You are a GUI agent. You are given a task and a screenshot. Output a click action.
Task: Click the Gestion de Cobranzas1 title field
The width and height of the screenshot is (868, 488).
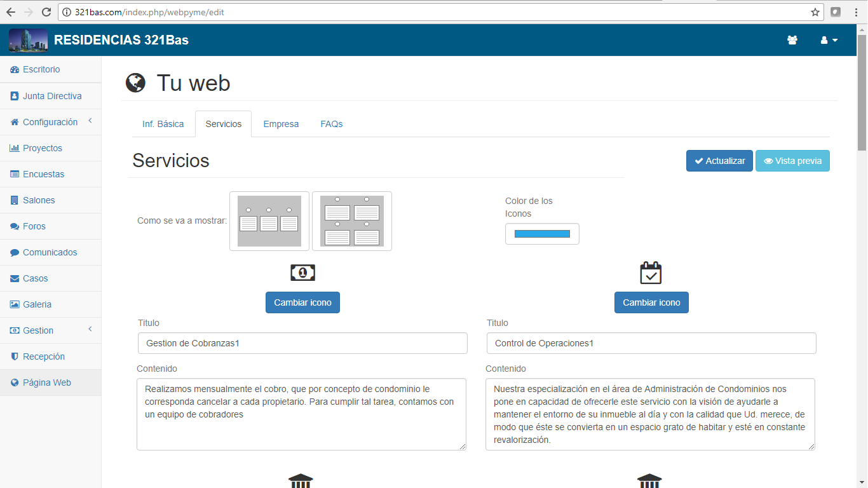302,343
